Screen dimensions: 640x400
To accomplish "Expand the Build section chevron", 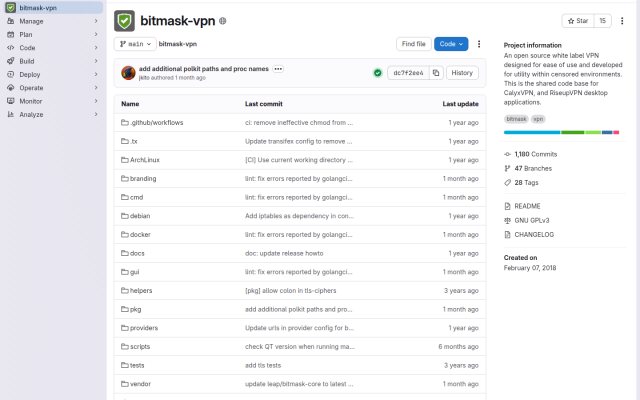I will pyautogui.click(x=96, y=61).
